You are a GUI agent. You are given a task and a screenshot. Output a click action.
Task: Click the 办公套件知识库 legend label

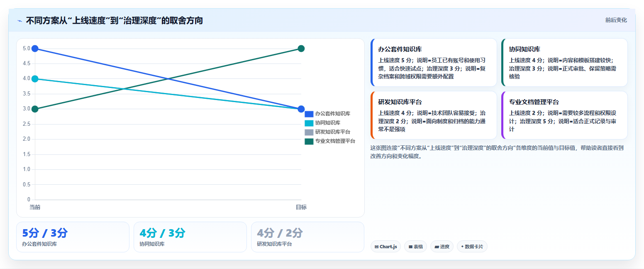point(332,114)
